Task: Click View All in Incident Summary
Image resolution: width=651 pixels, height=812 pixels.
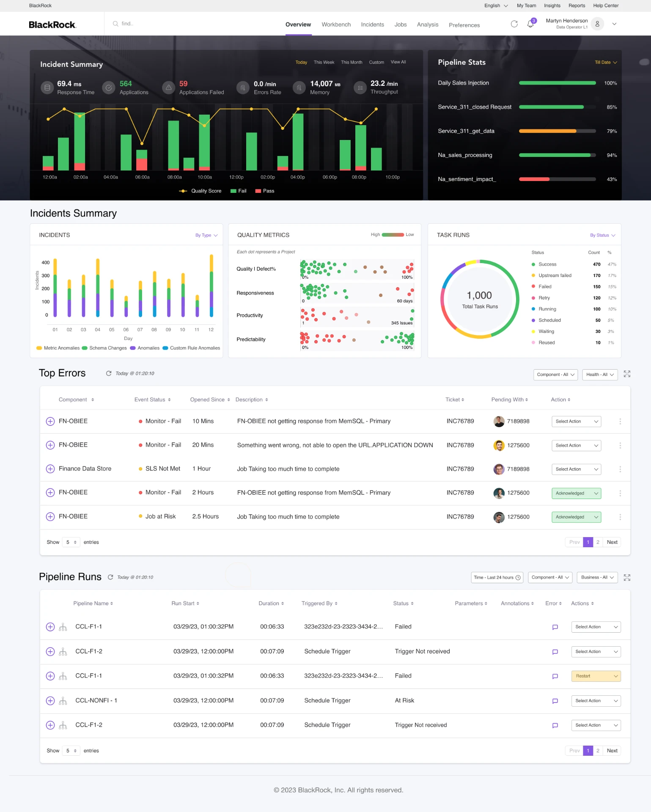Action: (398, 62)
